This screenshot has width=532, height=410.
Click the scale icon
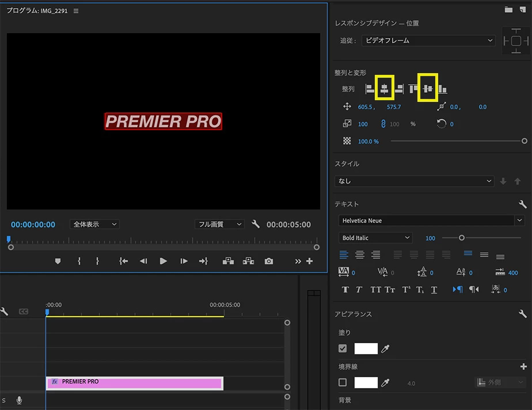(347, 124)
